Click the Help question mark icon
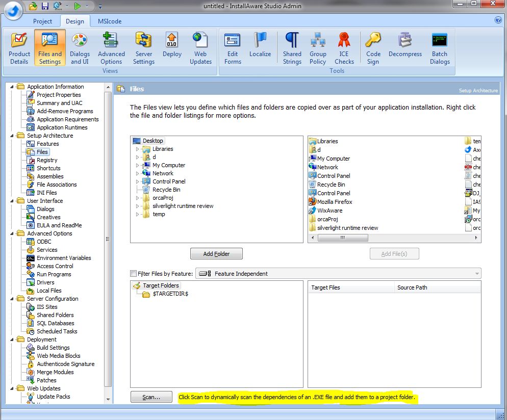This screenshot has height=420, width=507. 498,20
